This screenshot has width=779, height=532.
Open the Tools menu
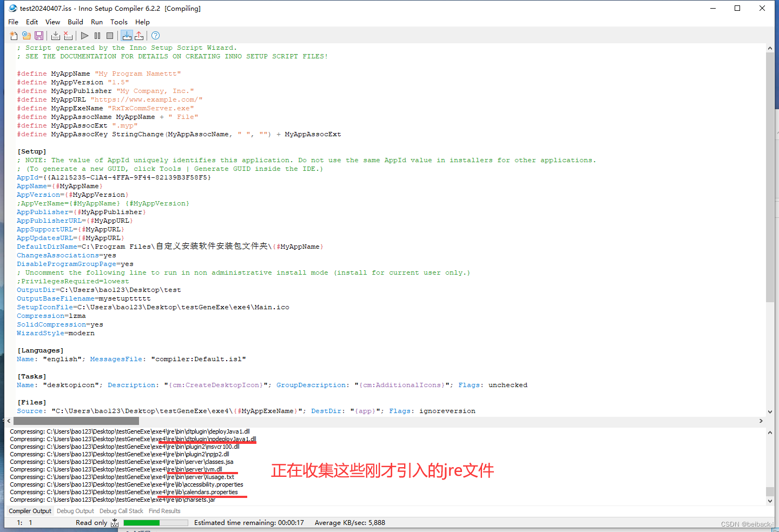119,22
